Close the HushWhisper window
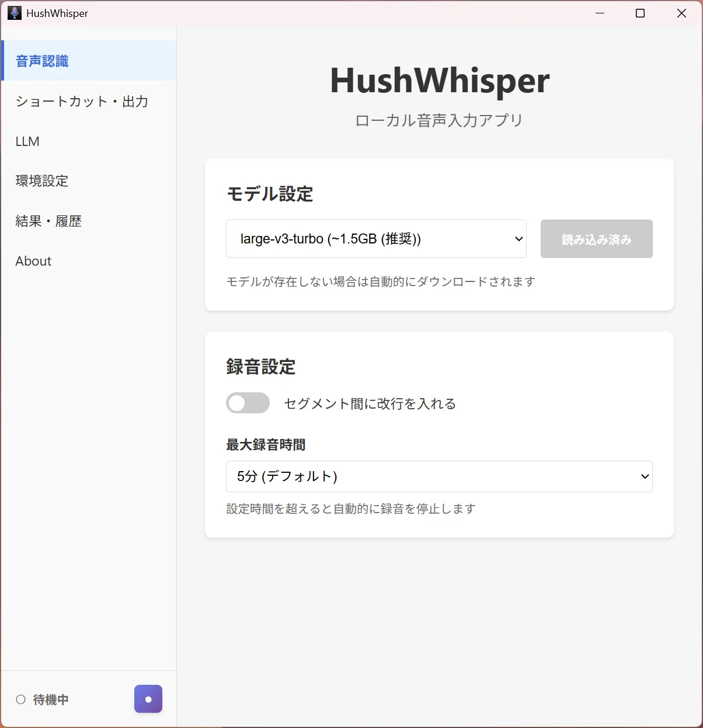This screenshot has height=728, width=703. tap(681, 13)
